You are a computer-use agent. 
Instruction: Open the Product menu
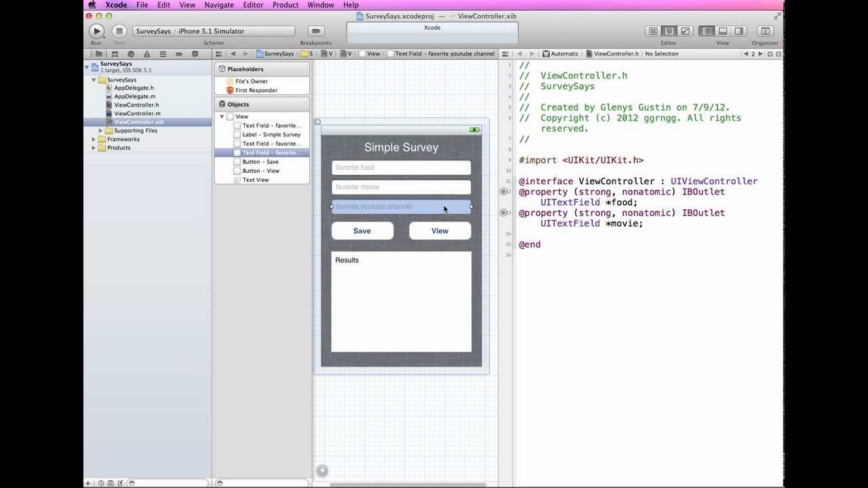(x=285, y=5)
